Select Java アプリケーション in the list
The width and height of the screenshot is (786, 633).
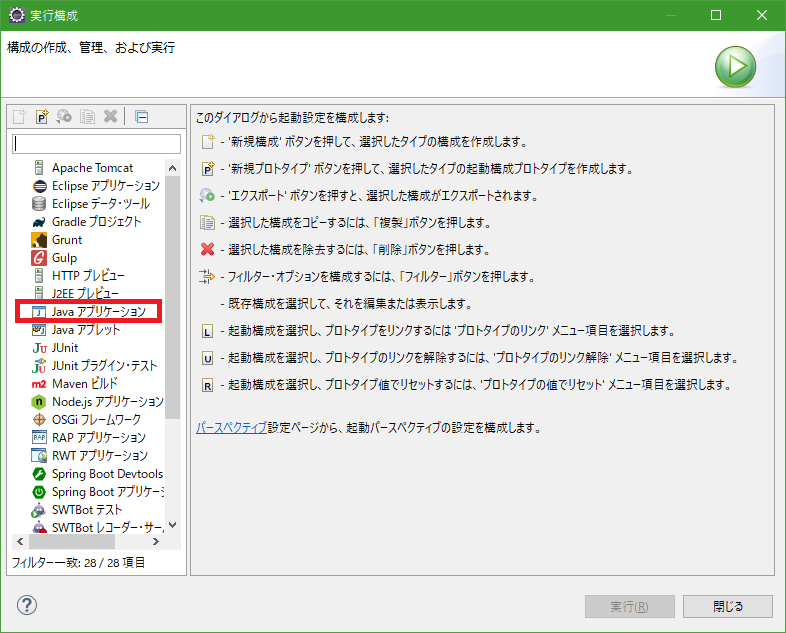click(98, 312)
